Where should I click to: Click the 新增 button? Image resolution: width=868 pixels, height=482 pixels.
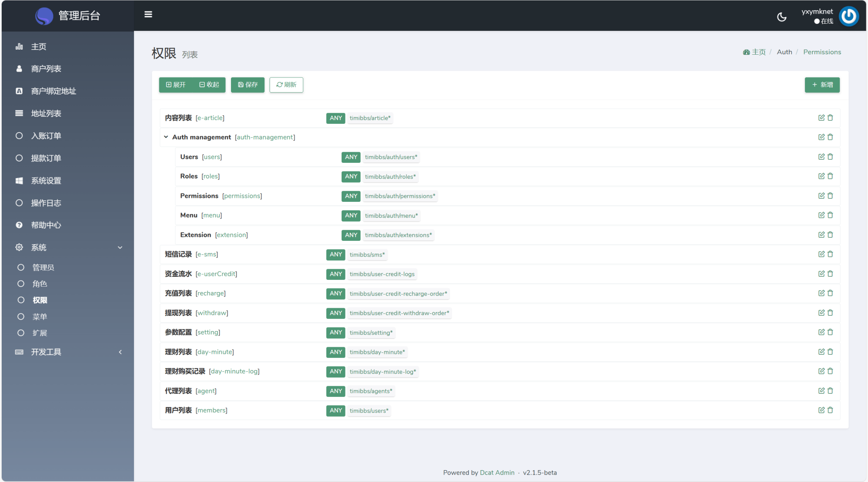pos(822,85)
